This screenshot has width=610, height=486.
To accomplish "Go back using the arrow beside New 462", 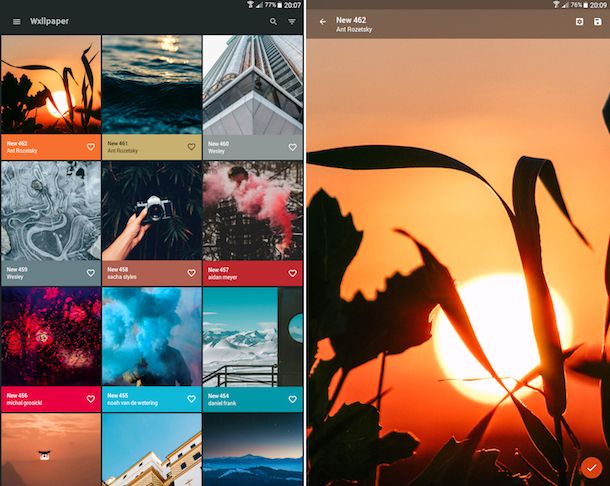I will (323, 22).
